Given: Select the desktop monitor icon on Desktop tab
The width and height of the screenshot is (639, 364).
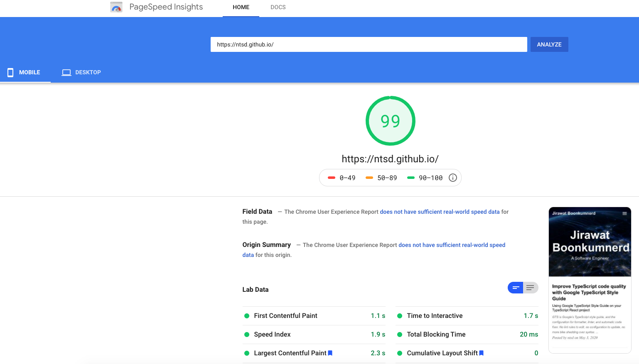Looking at the screenshot, I should coord(66,72).
